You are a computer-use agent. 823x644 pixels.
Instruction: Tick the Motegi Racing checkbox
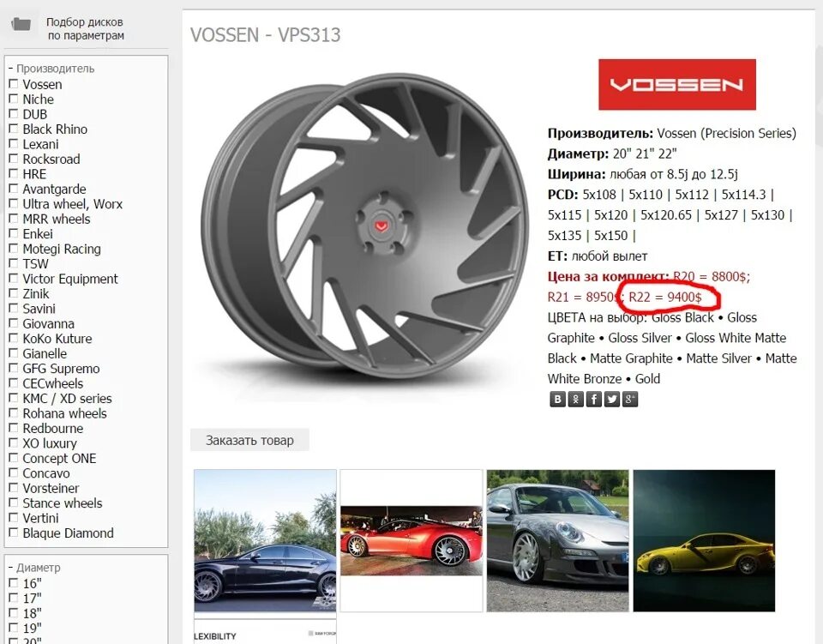point(14,248)
